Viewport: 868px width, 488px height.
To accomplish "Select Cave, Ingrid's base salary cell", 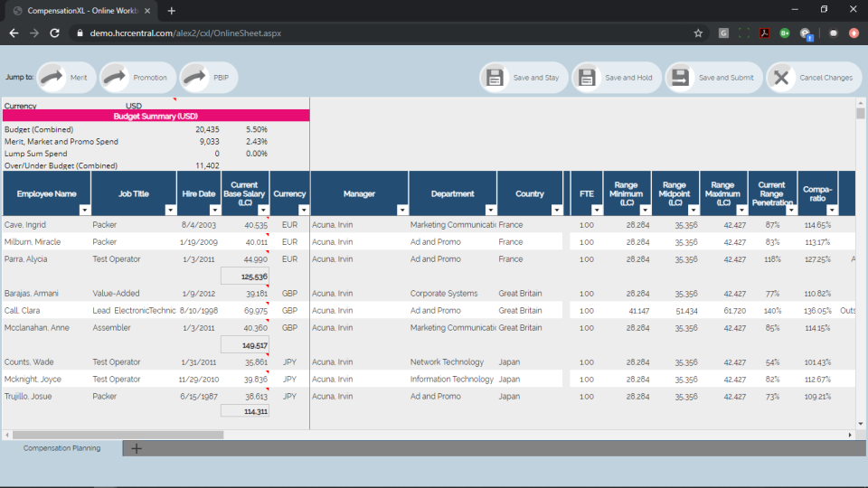I will click(x=245, y=225).
